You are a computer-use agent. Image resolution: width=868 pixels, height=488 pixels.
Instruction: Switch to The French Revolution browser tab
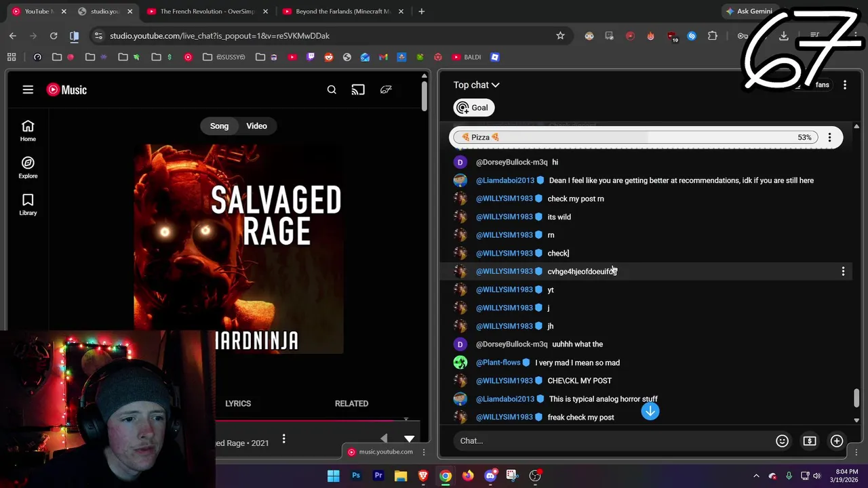[208, 12]
